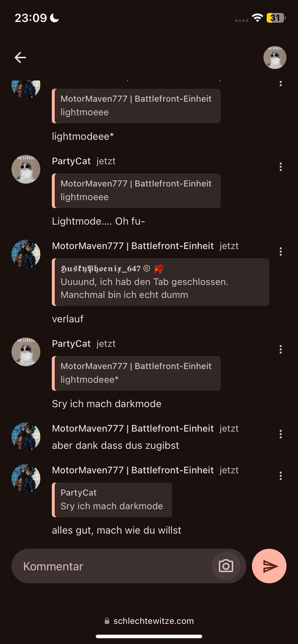Tap PartyCat avatar next to 'Lightmode.... Oh fu-'
The image size is (298, 644).
click(26, 169)
